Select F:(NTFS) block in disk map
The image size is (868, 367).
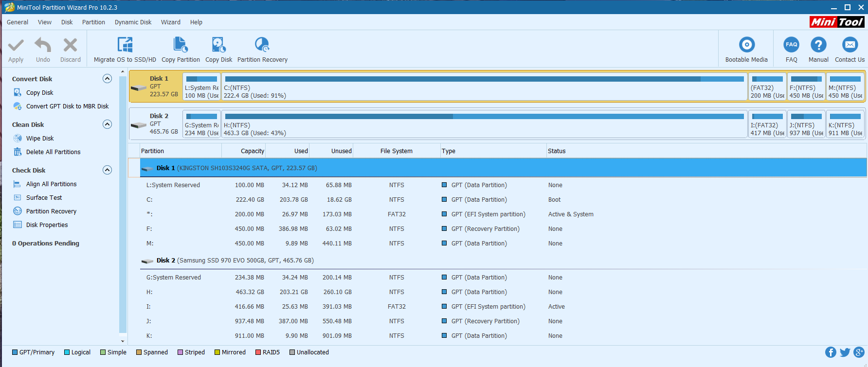click(806, 87)
